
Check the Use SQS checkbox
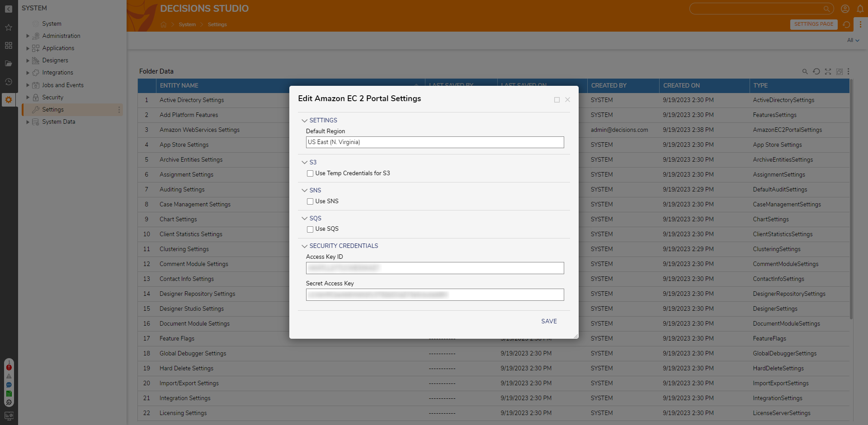point(310,229)
